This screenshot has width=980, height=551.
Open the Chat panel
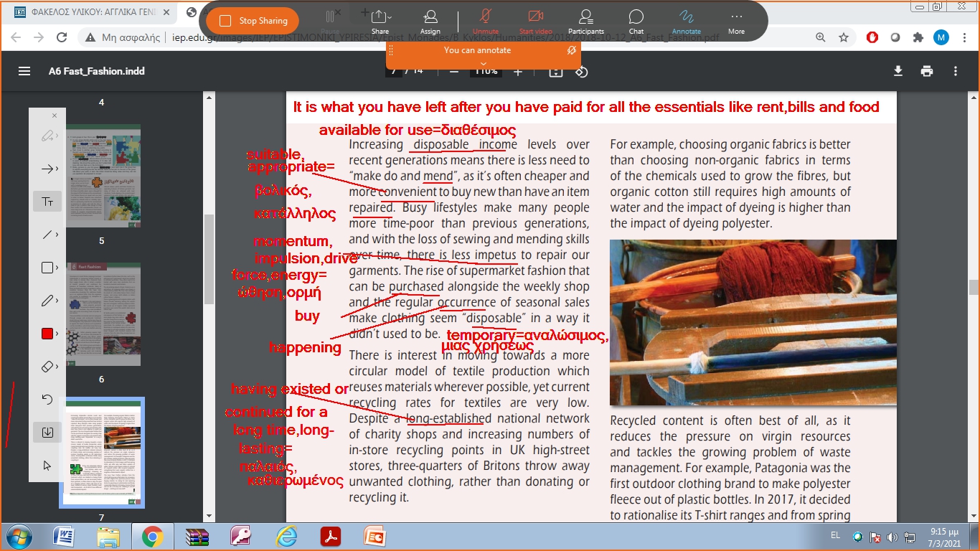coord(636,21)
